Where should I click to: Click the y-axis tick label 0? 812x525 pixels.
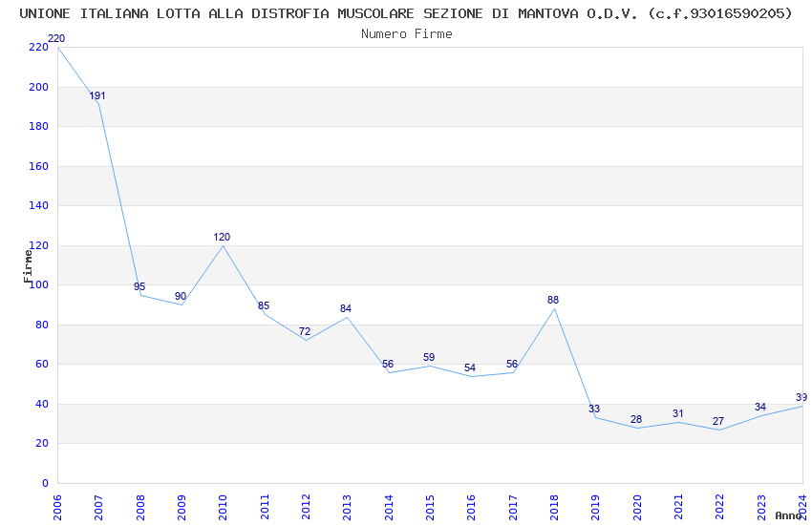coord(46,483)
